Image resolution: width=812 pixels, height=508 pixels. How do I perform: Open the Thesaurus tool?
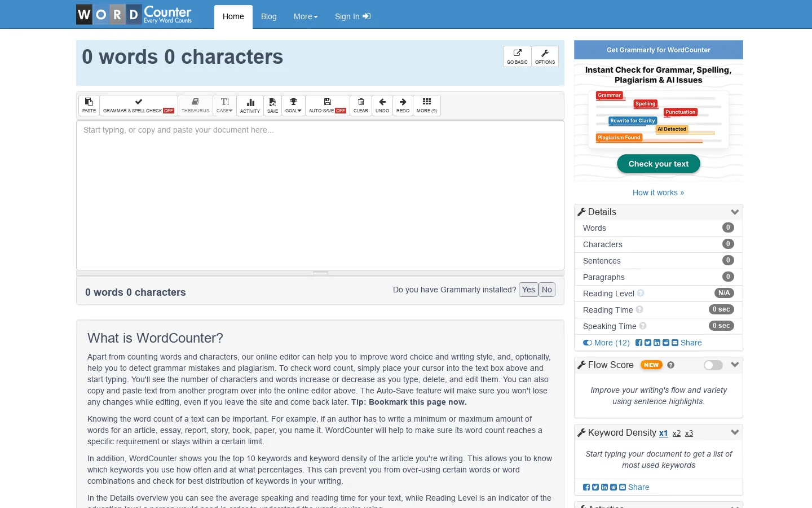pos(195,105)
